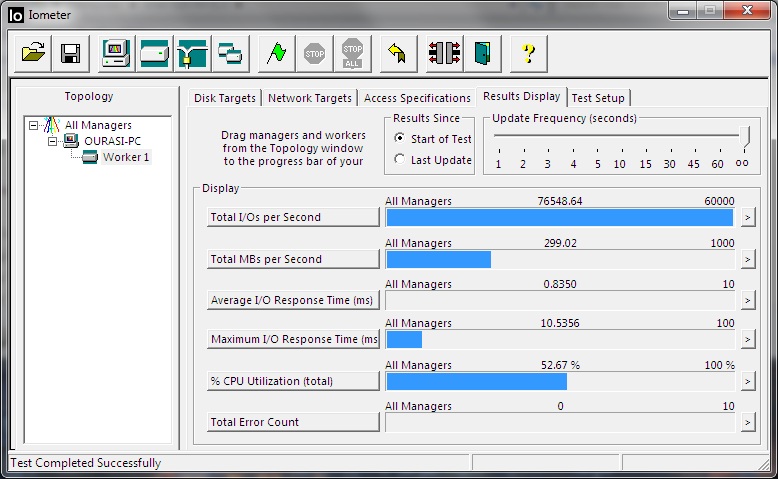The height and width of the screenshot is (479, 778).
Task: Start a new manager
Action: (x=116, y=53)
